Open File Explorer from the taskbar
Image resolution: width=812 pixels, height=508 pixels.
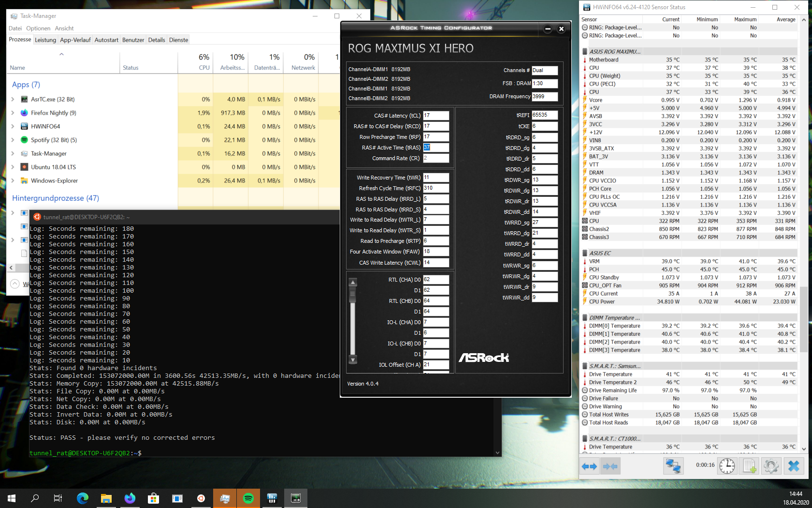106,498
